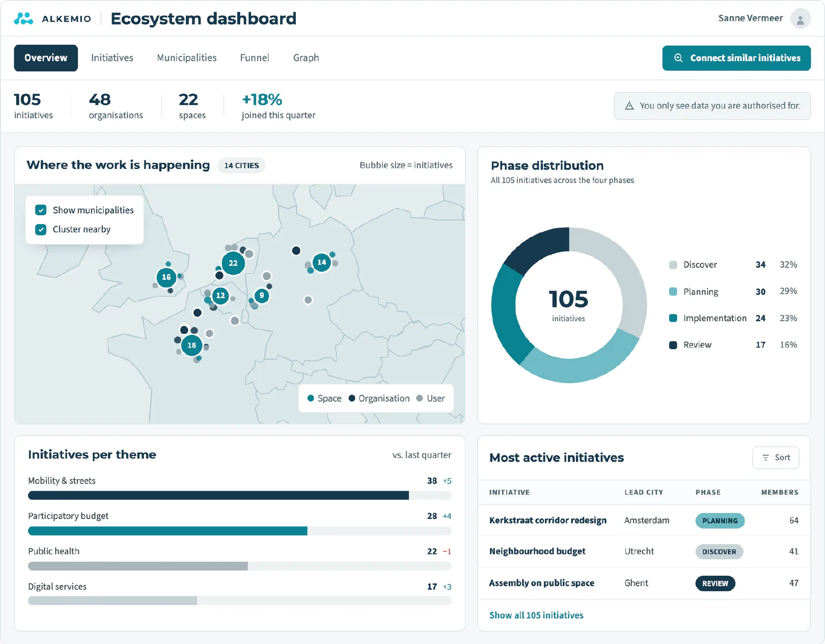Switch to the Overview tab
The image size is (825, 644).
46,58
